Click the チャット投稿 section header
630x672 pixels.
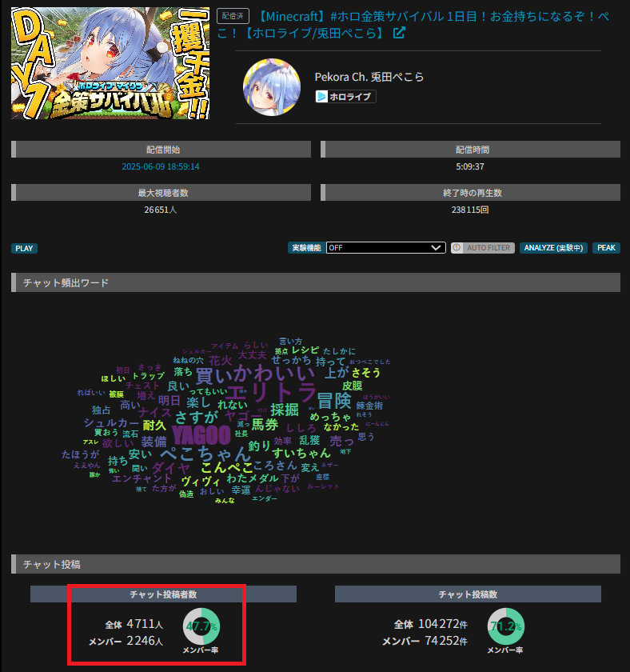[x=316, y=564]
